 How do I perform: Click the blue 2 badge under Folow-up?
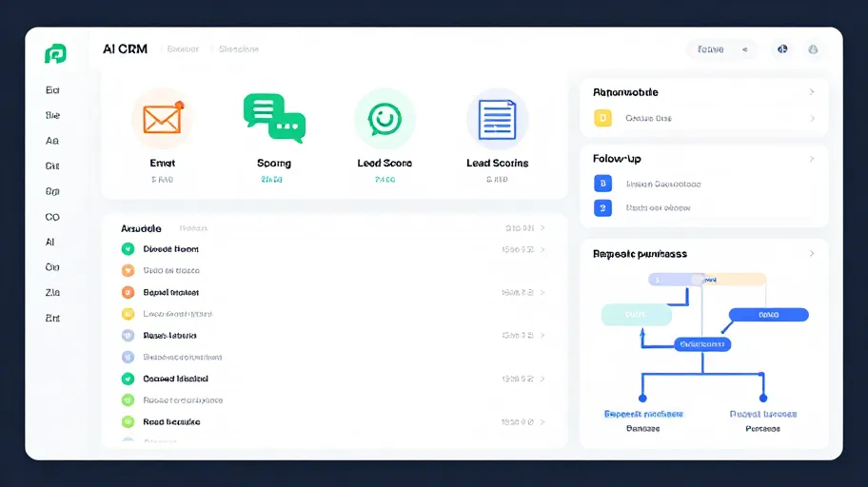(x=602, y=208)
